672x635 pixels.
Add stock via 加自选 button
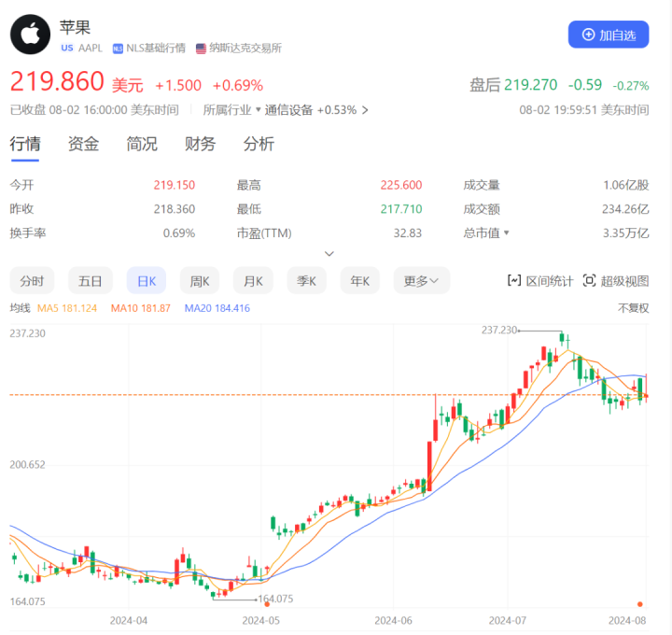(609, 35)
